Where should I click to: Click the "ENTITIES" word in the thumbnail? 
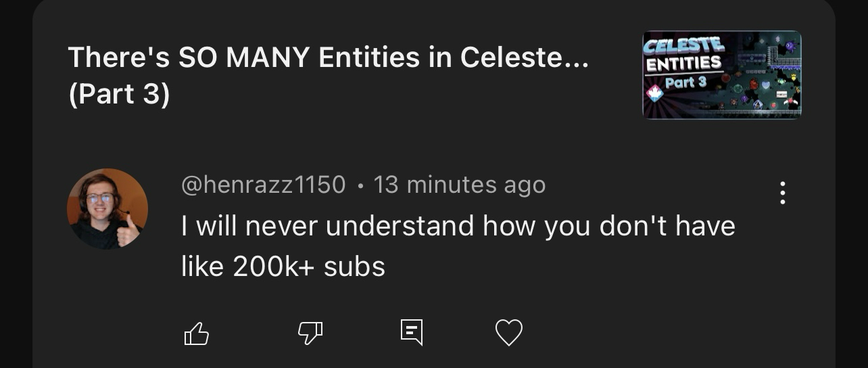coord(683,64)
